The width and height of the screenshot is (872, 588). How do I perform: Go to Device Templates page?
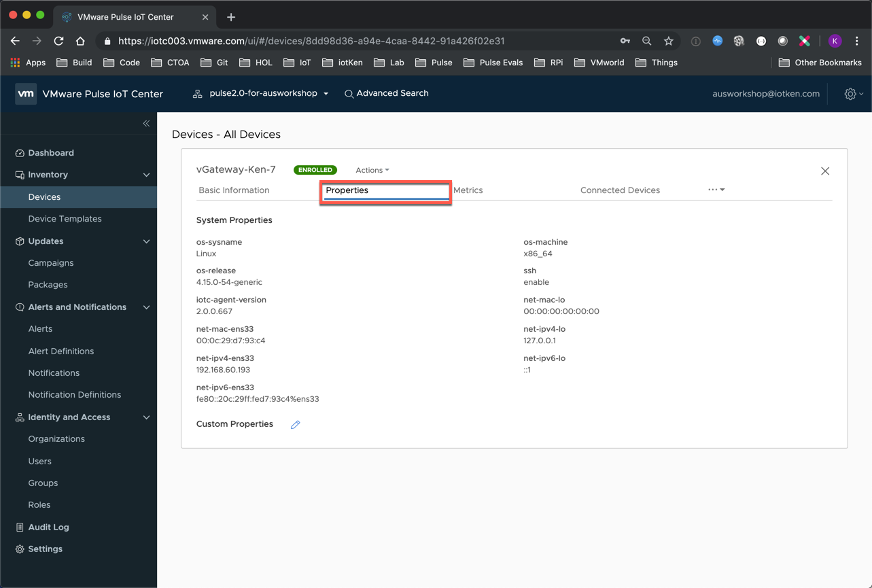tap(65, 219)
